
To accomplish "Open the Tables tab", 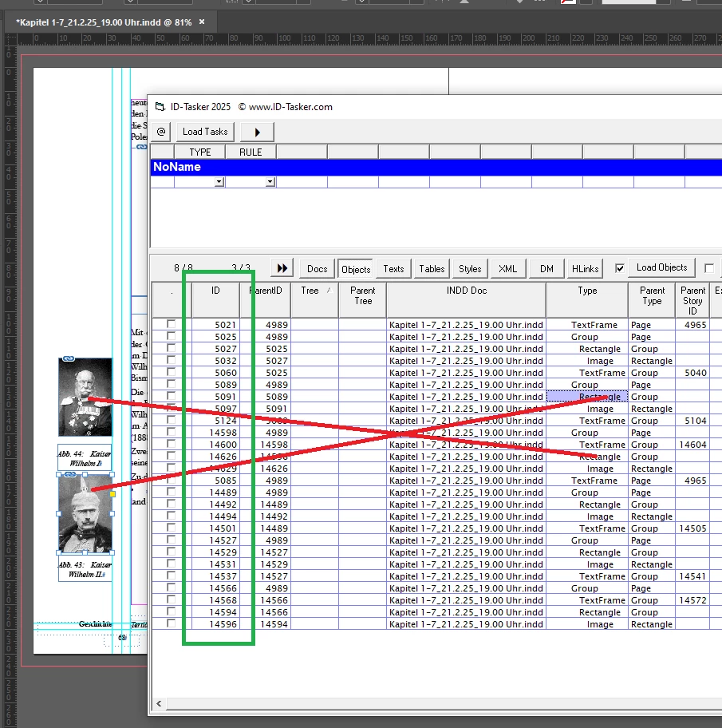I will (x=432, y=269).
